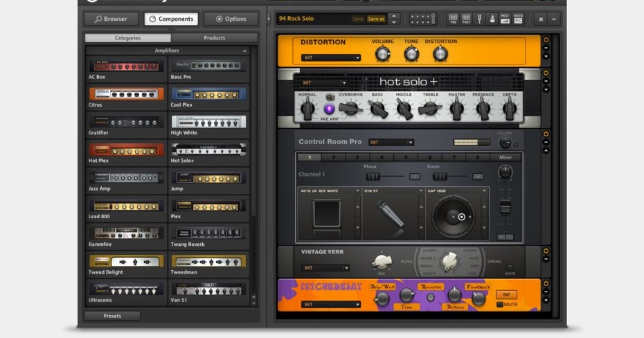Click the rack view dots icon
The width and height of the screenshot is (644, 338).
pyautogui.click(x=422, y=19)
